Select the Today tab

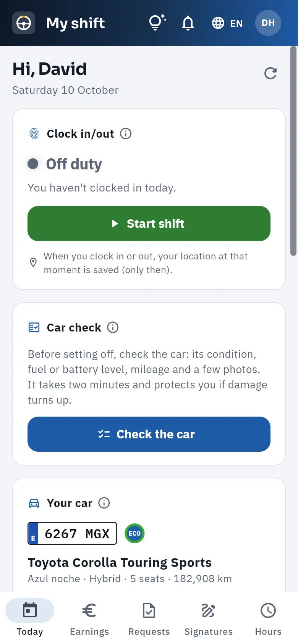pos(30,618)
